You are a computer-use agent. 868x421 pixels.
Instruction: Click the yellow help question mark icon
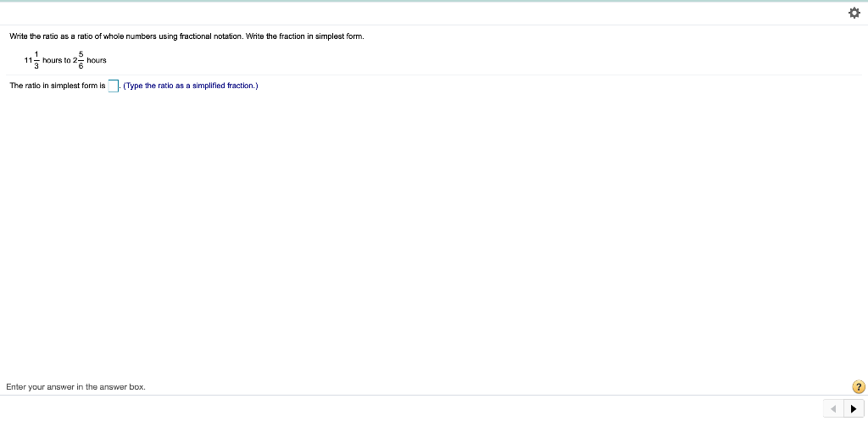[x=858, y=387]
